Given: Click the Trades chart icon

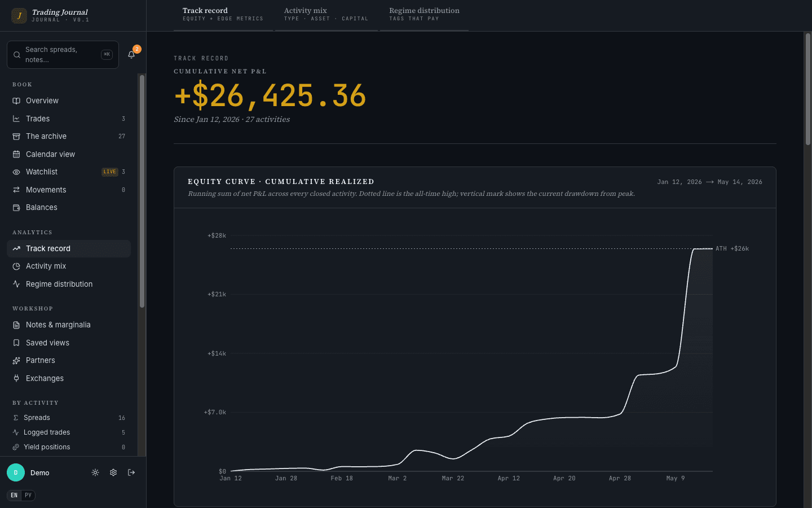Looking at the screenshot, I should [x=16, y=119].
